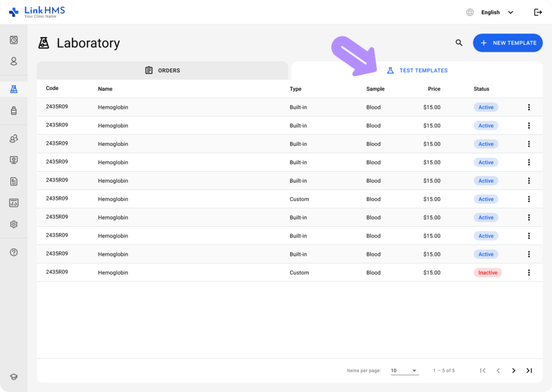Open the Items per page dropdown
The height and width of the screenshot is (392, 552).
tap(404, 370)
